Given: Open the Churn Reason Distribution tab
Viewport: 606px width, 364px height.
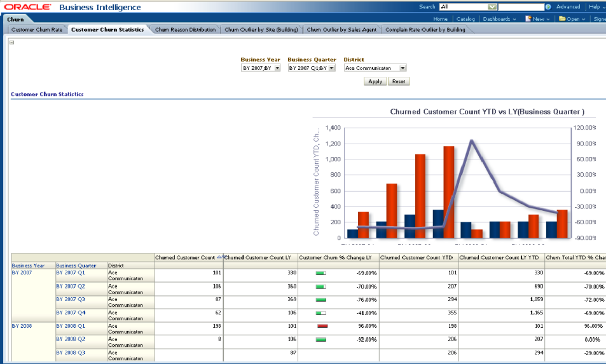Looking at the screenshot, I should click(185, 30).
